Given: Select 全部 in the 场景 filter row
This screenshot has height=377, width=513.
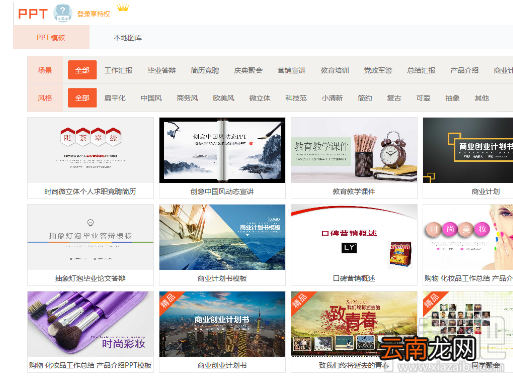Looking at the screenshot, I should (82, 70).
